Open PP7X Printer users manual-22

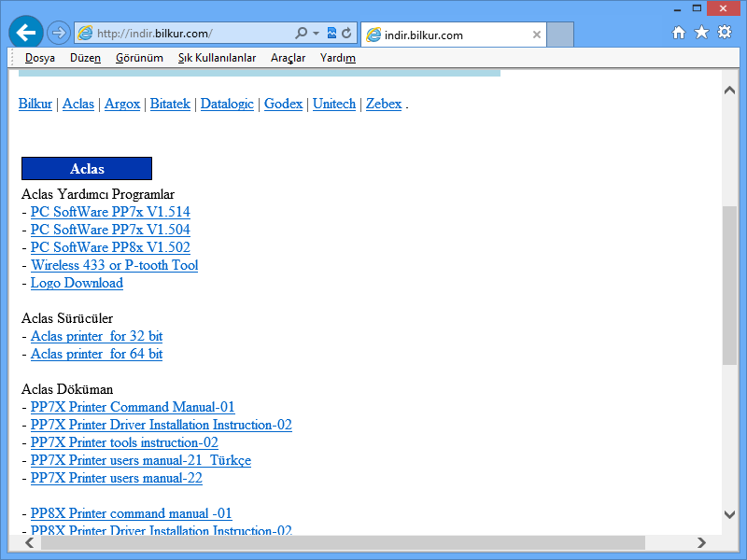tap(116, 478)
